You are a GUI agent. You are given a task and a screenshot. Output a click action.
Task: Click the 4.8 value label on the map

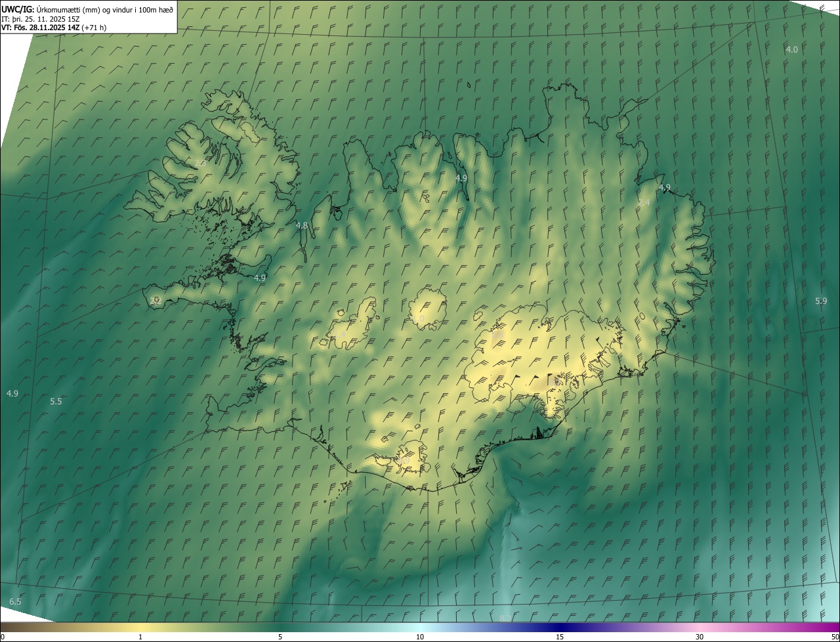[302, 226]
